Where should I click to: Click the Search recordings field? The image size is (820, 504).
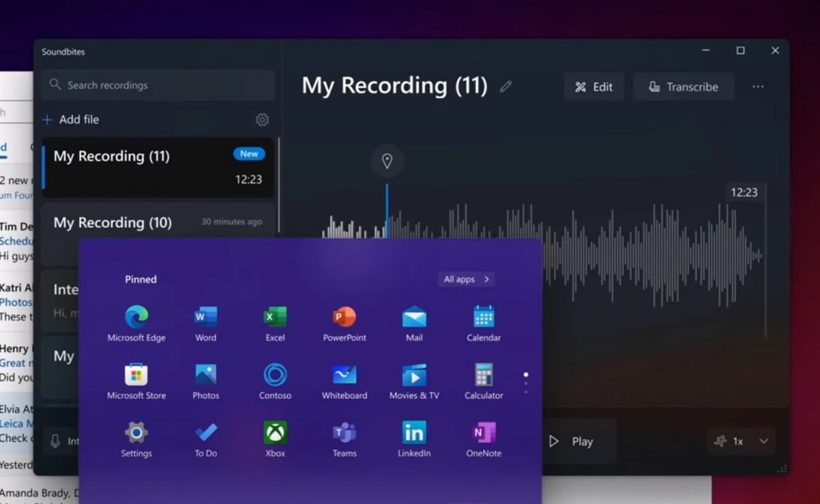(x=157, y=85)
